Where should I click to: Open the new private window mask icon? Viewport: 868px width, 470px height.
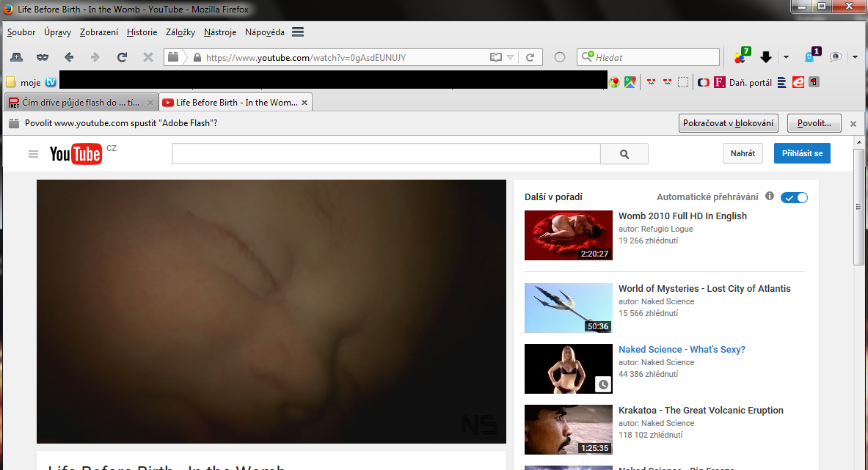43,57
